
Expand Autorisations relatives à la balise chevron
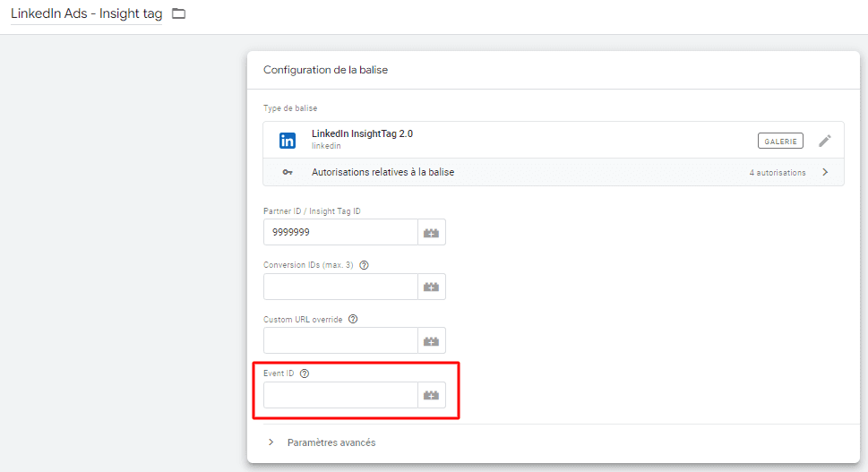point(825,172)
